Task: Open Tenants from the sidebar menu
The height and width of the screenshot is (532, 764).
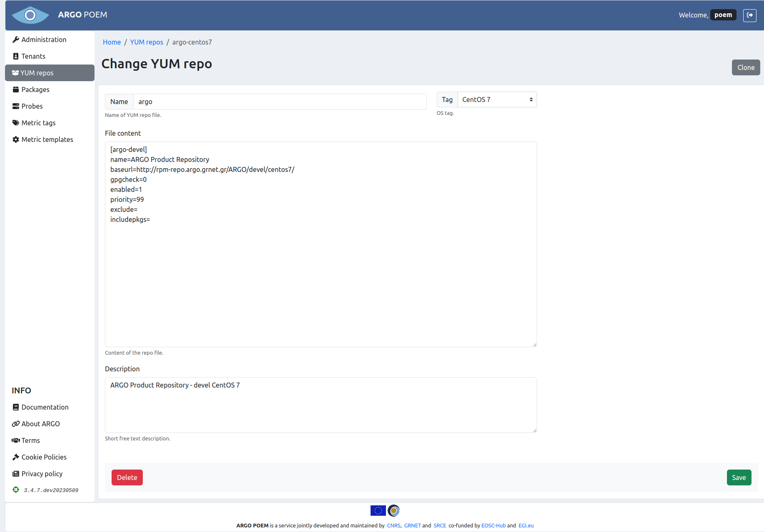Action: pyautogui.click(x=33, y=56)
